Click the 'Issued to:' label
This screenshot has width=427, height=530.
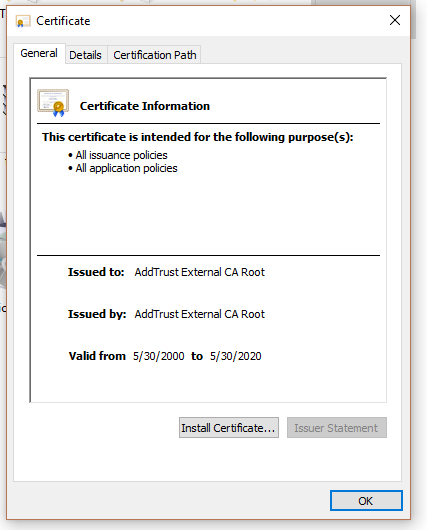click(x=96, y=272)
